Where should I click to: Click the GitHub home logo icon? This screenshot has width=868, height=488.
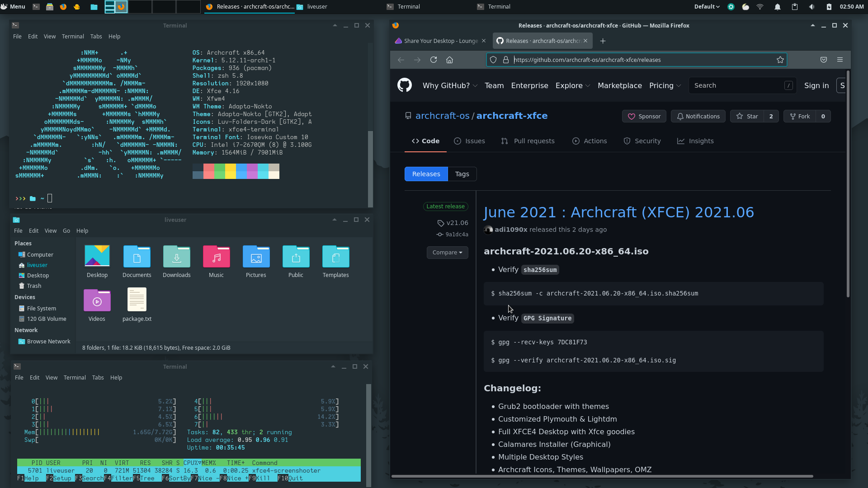point(404,85)
